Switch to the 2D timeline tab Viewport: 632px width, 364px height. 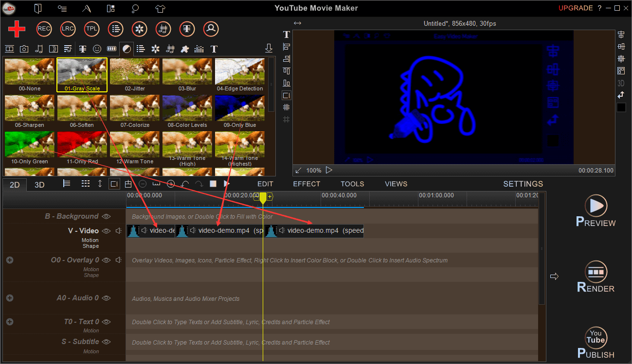coord(15,185)
